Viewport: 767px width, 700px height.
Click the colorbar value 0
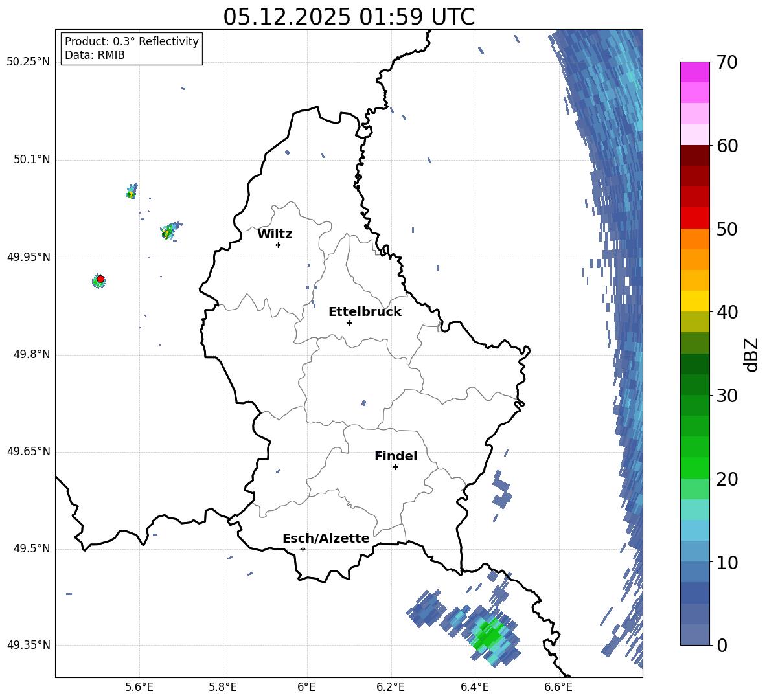(722, 645)
